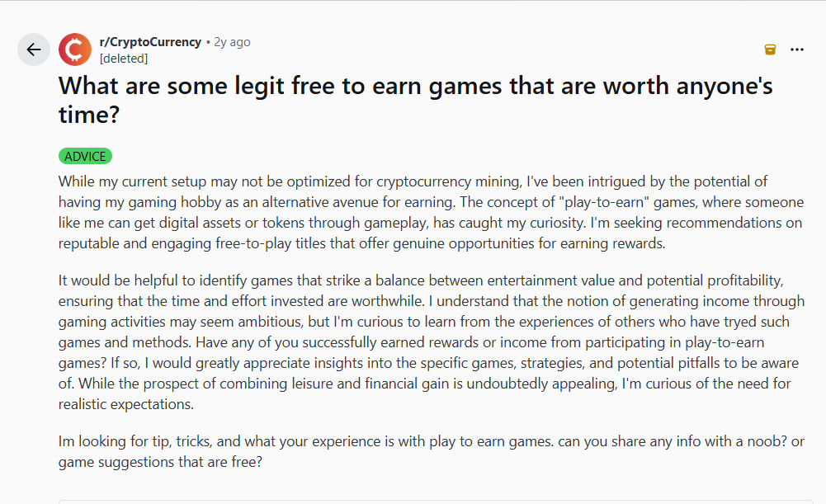Click the [deleted] author label
Screen dimensions: 826x504
[x=123, y=59]
